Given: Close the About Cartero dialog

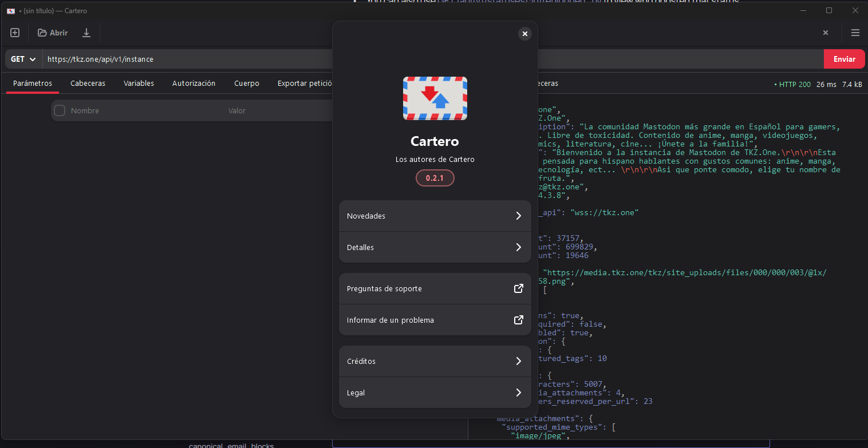Looking at the screenshot, I should 525,34.
